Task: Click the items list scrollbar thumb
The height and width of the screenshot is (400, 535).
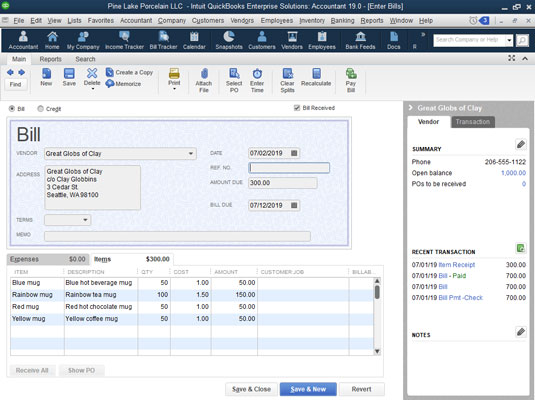Action: click(377, 292)
